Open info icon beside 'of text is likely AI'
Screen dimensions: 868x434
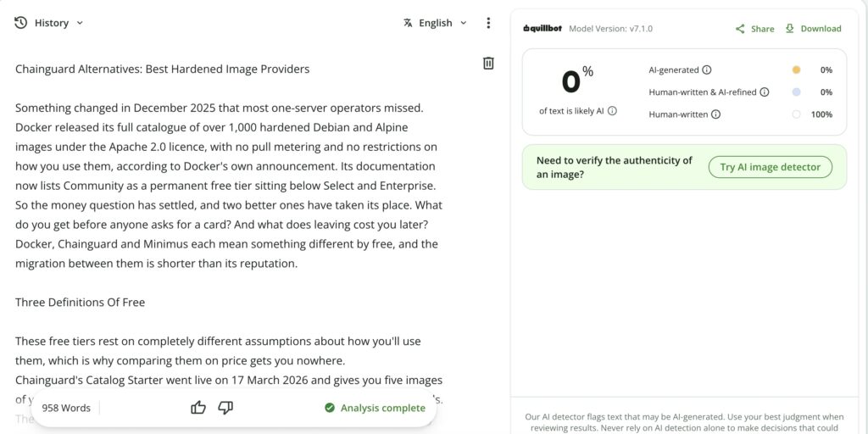tap(612, 111)
